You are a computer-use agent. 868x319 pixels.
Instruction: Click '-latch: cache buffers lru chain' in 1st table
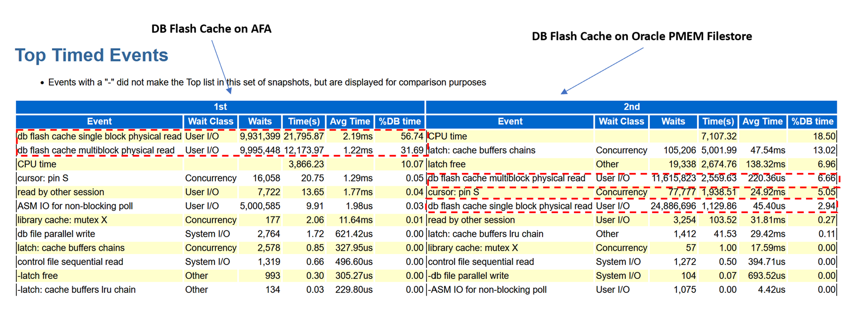(76, 290)
